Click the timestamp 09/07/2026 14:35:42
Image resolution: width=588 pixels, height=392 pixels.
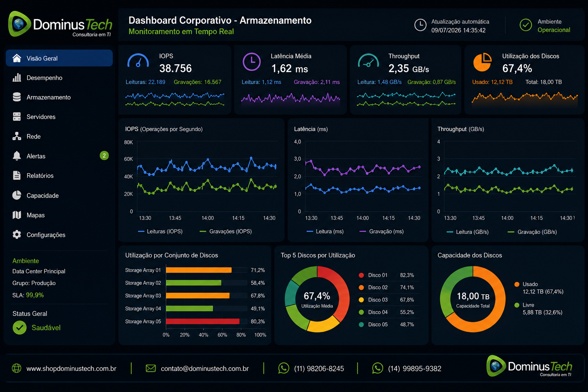pyautogui.click(x=459, y=30)
